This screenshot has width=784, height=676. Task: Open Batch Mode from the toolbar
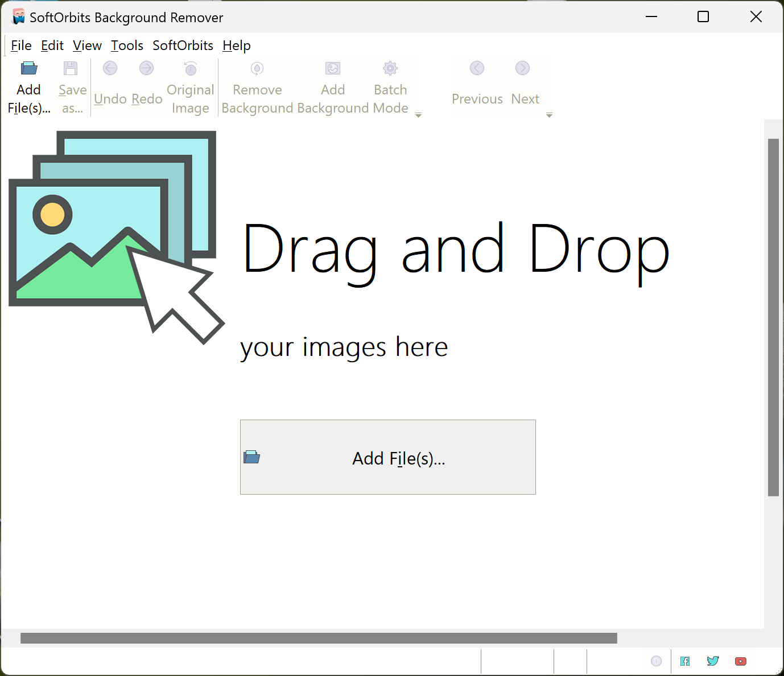(x=390, y=88)
